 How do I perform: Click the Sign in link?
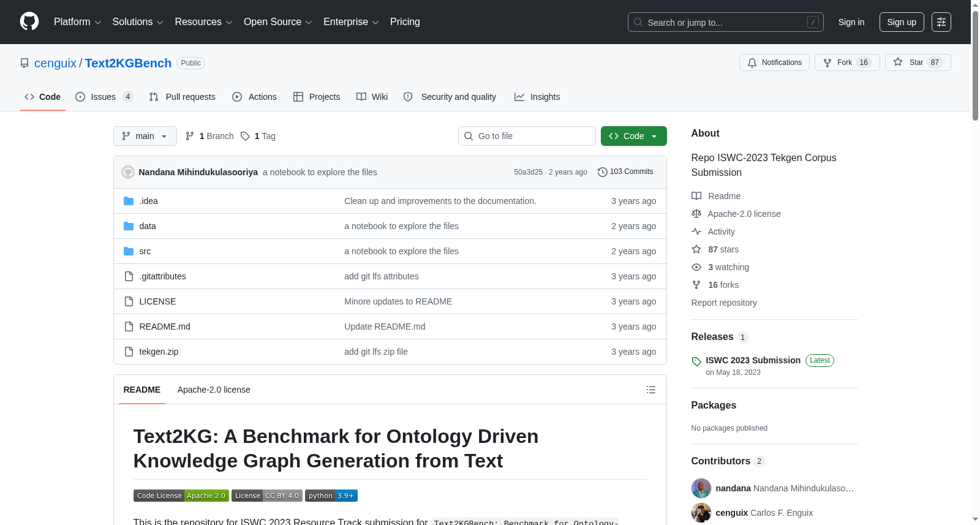(851, 22)
